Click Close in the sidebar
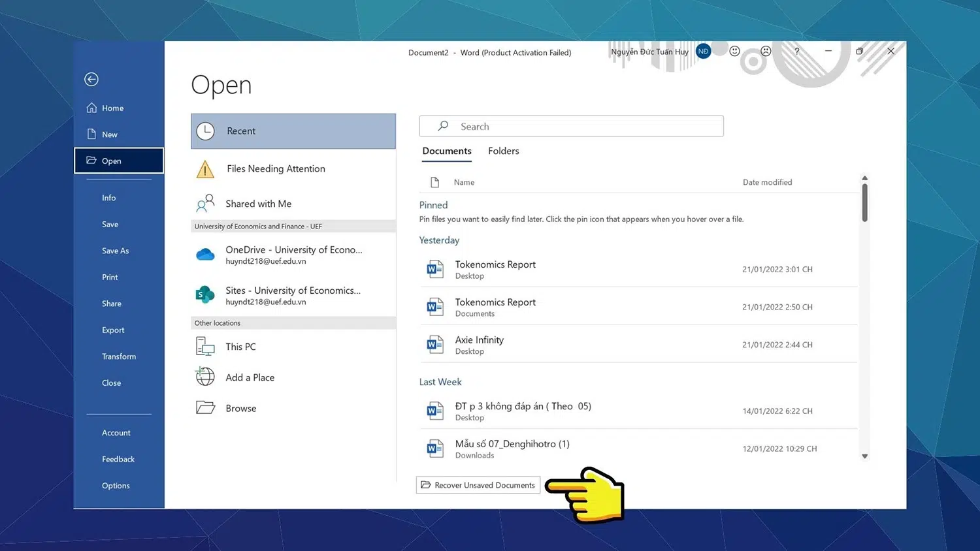The width and height of the screenshot is (980, 551). point(119,383)
